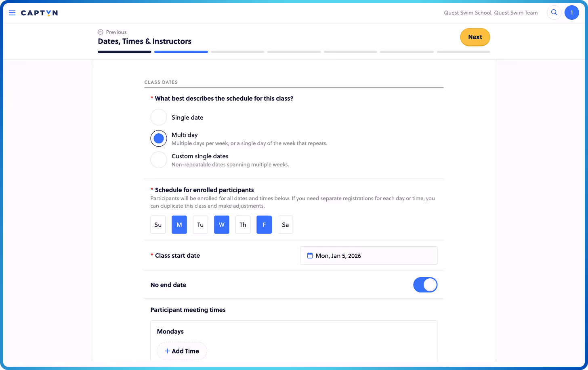Disable the No end date toggle
Viewport: 588px width, 370px height.
(425, 285)
